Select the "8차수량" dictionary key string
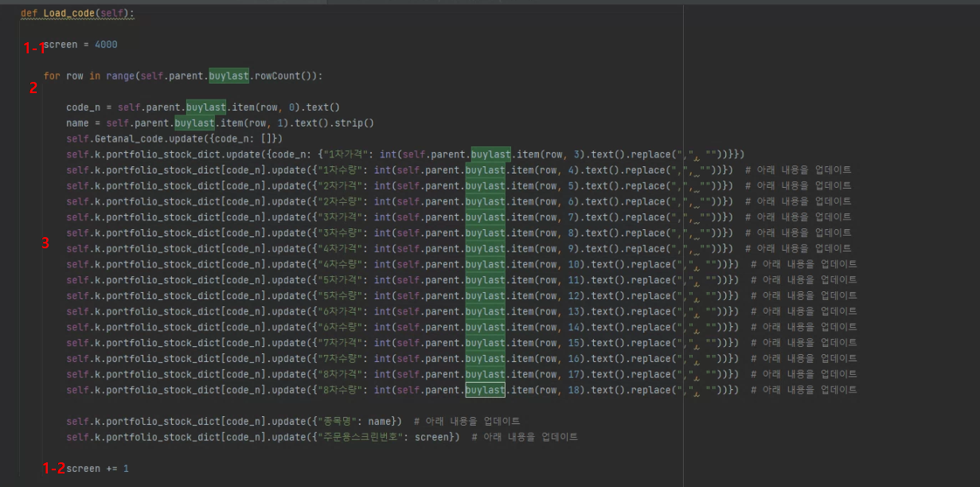 click(340, 390)
